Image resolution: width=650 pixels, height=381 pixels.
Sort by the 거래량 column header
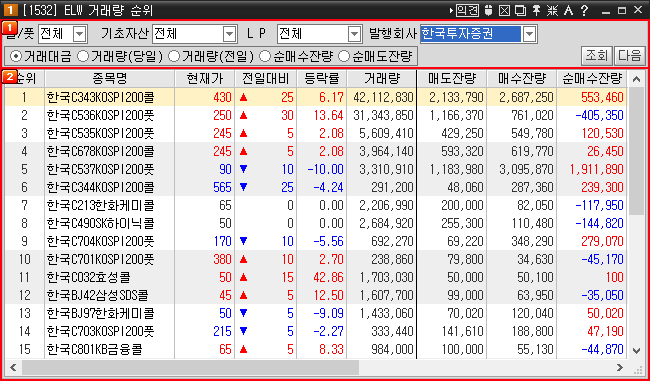click(381, 78)
